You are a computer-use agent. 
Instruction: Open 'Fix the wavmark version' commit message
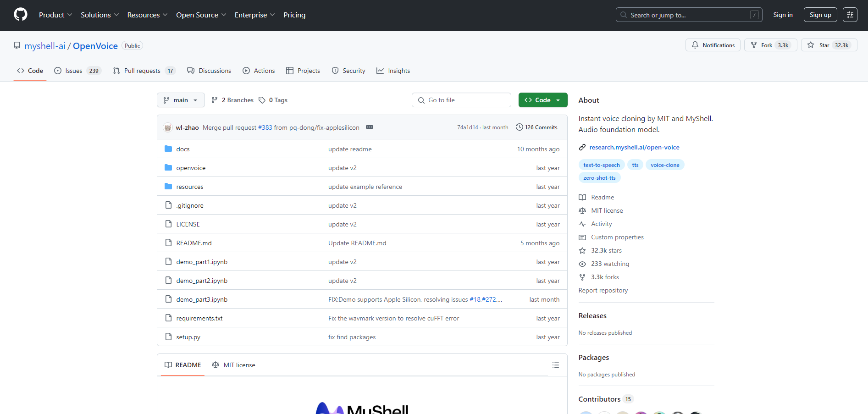393,318
